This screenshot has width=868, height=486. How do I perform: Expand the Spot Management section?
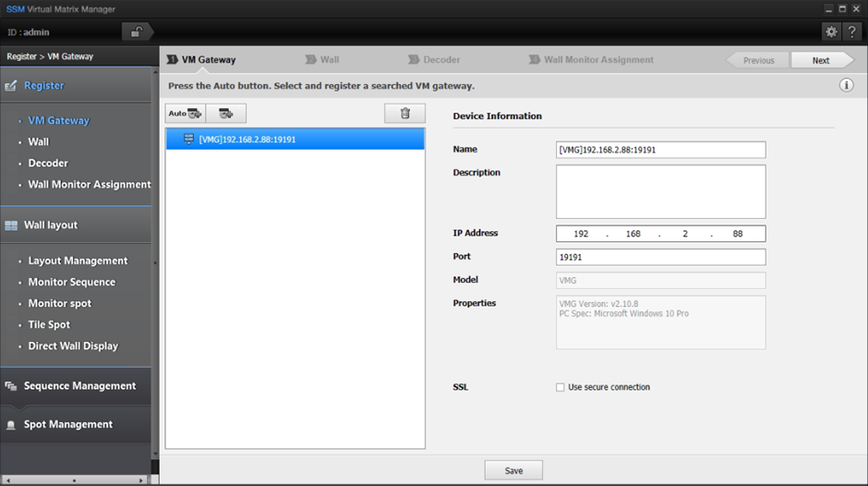click(76, 424)
